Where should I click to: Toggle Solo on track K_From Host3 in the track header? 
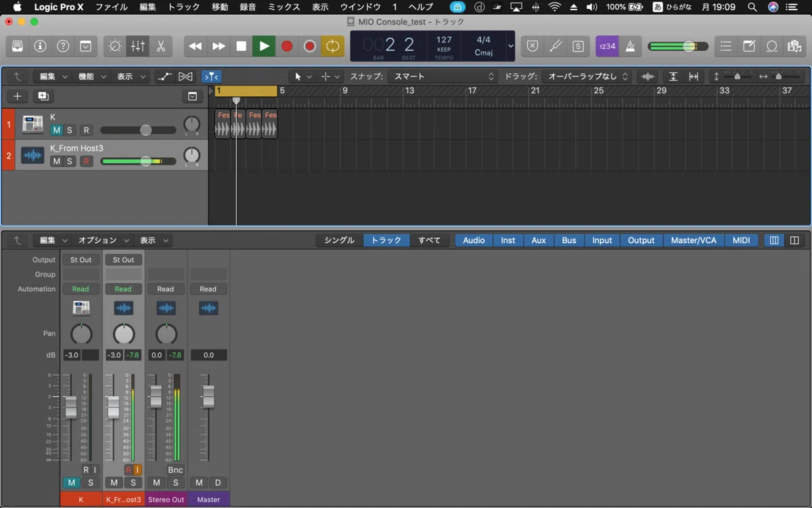[70, 161]
